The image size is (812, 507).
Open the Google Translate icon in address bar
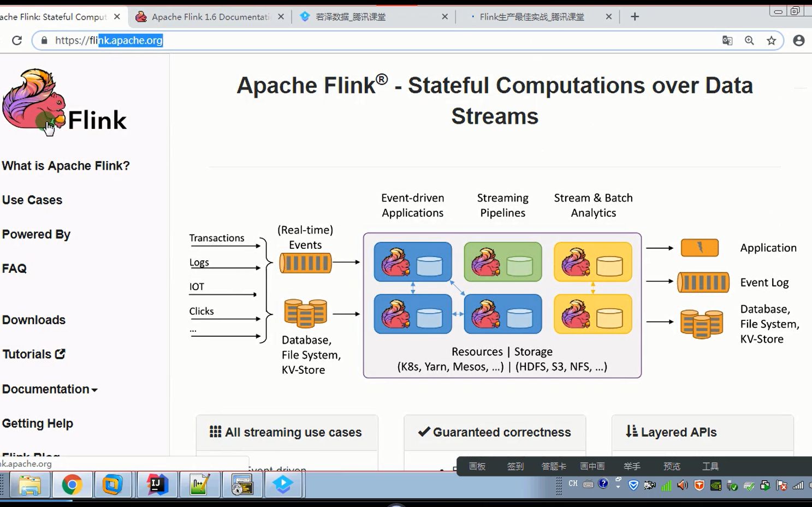coord(727,40)
